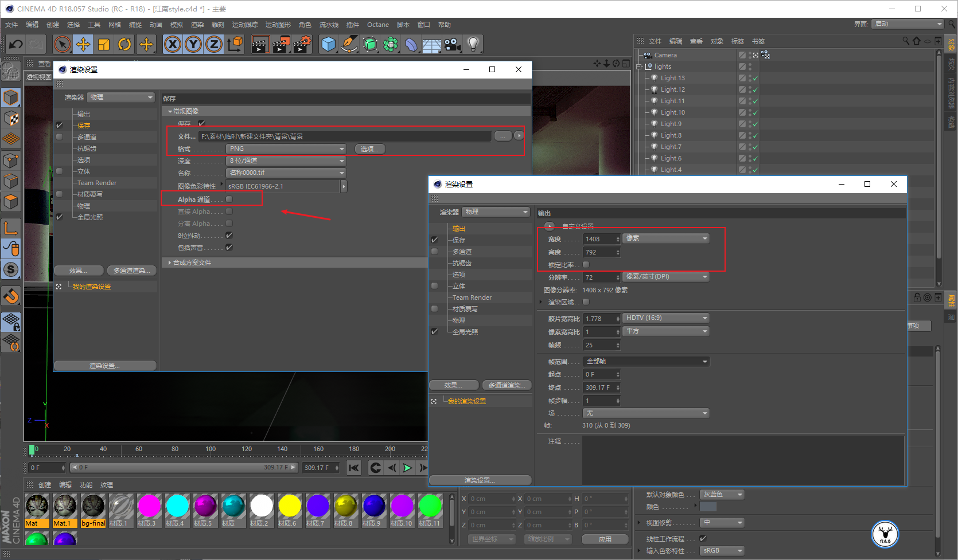Click 渲染设置... at bottom of right window
Viewport: 958px width, 560px height.
(x=480, y=480)
